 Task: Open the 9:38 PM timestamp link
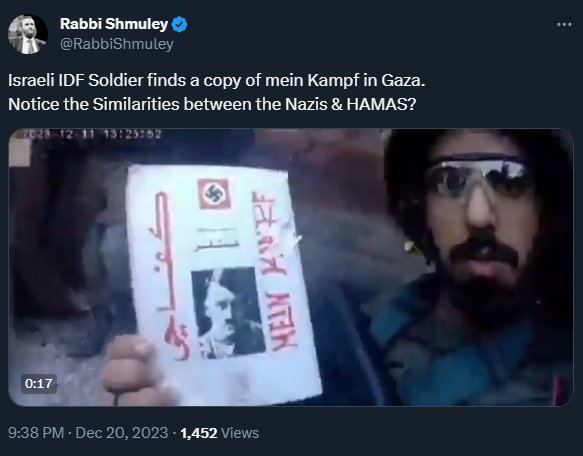click(x=36, y=433)
